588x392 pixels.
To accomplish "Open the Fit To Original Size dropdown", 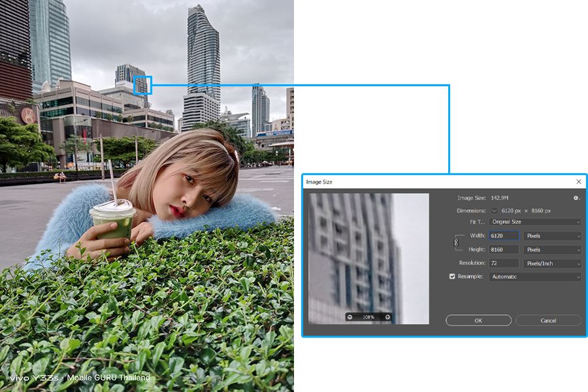I will pyautogui.click(x=534, y=222).
